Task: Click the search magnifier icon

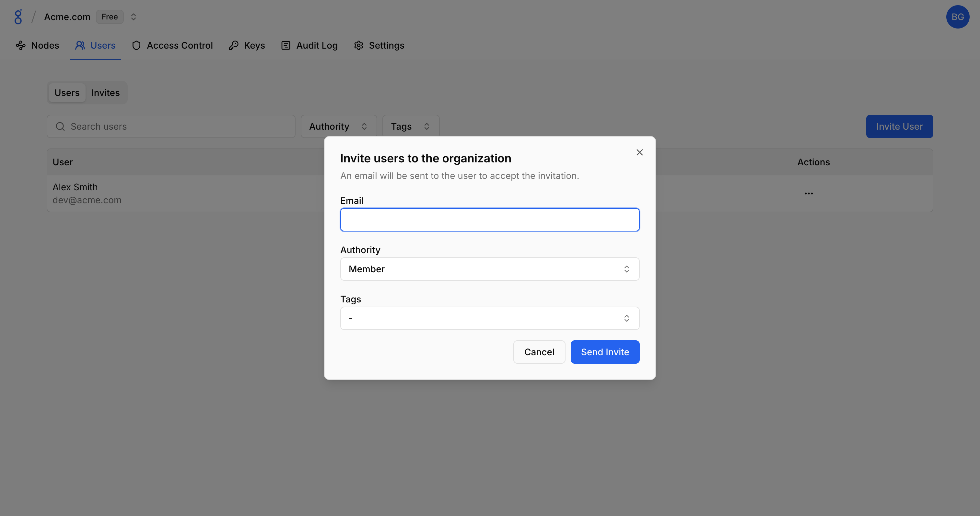Action: 60,126
